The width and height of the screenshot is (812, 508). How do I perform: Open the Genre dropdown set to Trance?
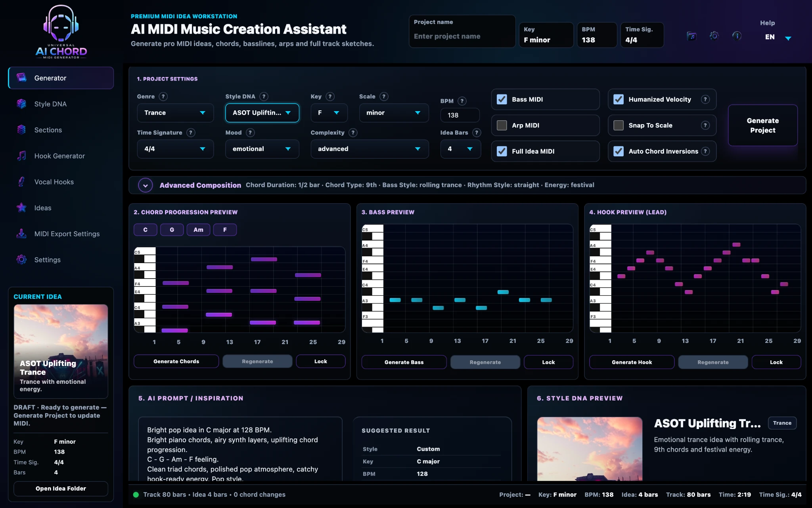(x=175, y=113)
